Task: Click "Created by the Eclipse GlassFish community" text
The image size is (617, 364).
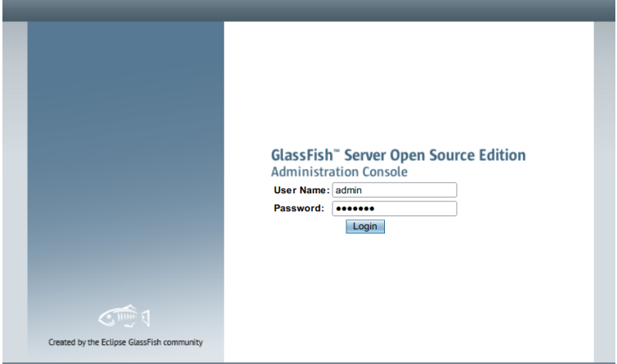Action: (x=126, y=342)
